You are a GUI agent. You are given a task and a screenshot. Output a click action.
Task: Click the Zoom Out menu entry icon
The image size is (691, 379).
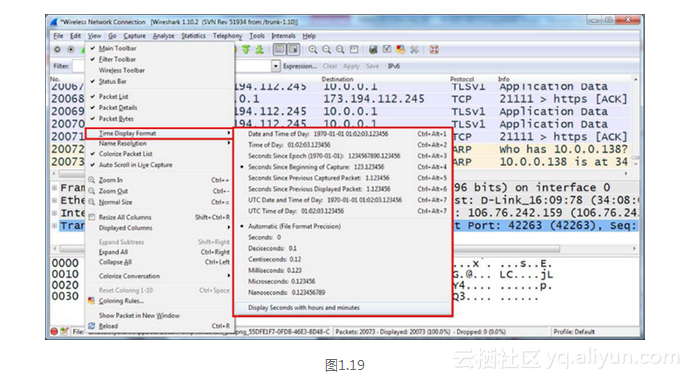coord(92,191)
